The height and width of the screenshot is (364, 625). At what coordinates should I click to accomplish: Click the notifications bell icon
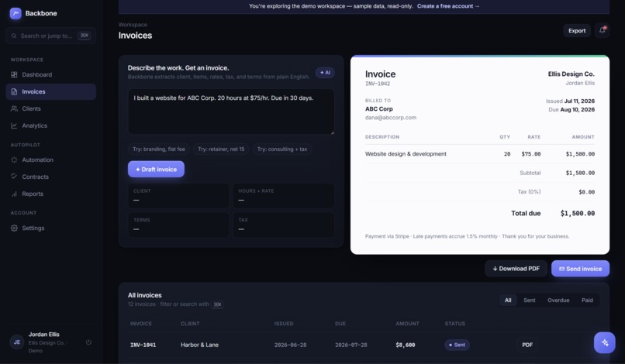point(602,30)
